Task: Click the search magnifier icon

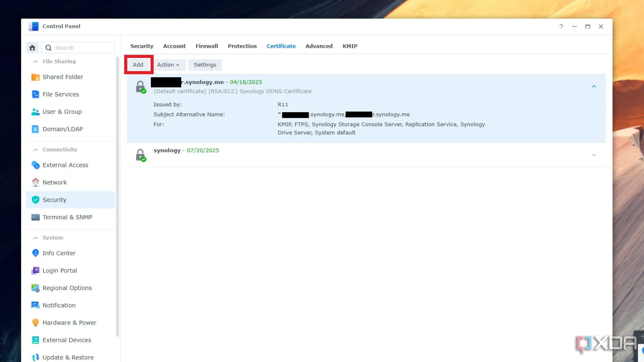Action: (x=48, y=48)
